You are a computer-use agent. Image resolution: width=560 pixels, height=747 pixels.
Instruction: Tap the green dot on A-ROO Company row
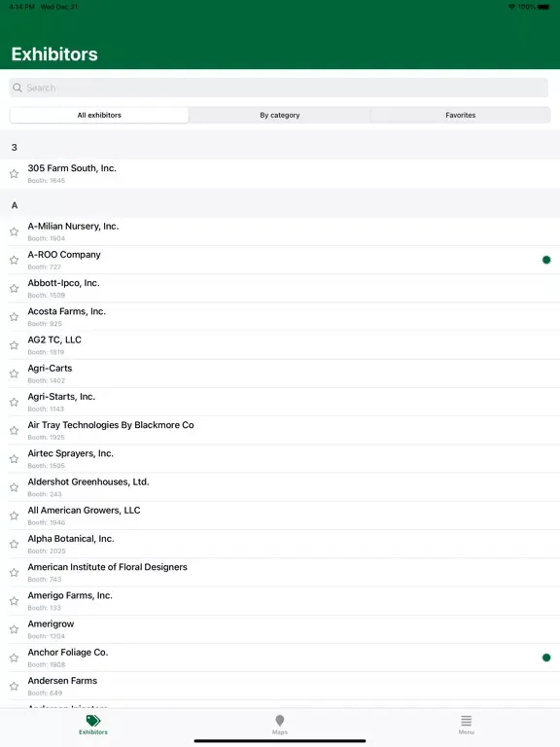pos(546,260)
